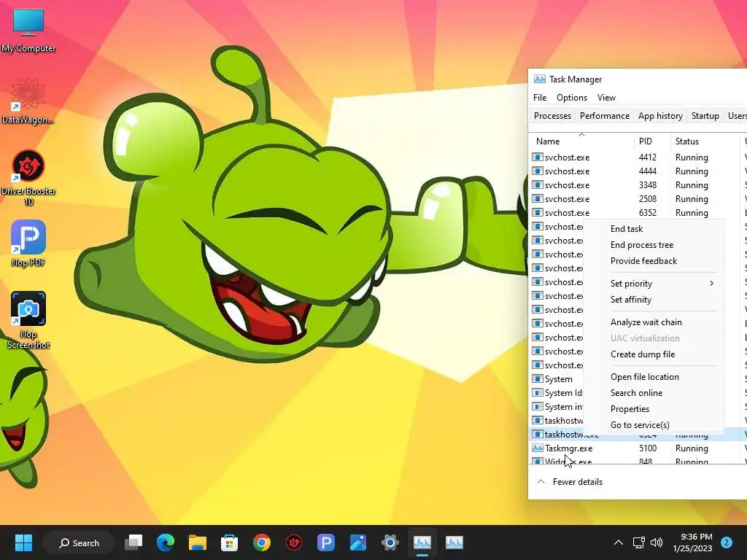Select Go to service(s)
The height and width of the screenshot is (560, 747).
point(653,425)
